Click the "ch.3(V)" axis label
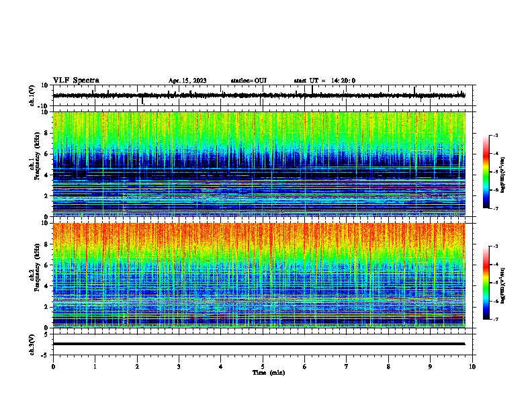 32,345
